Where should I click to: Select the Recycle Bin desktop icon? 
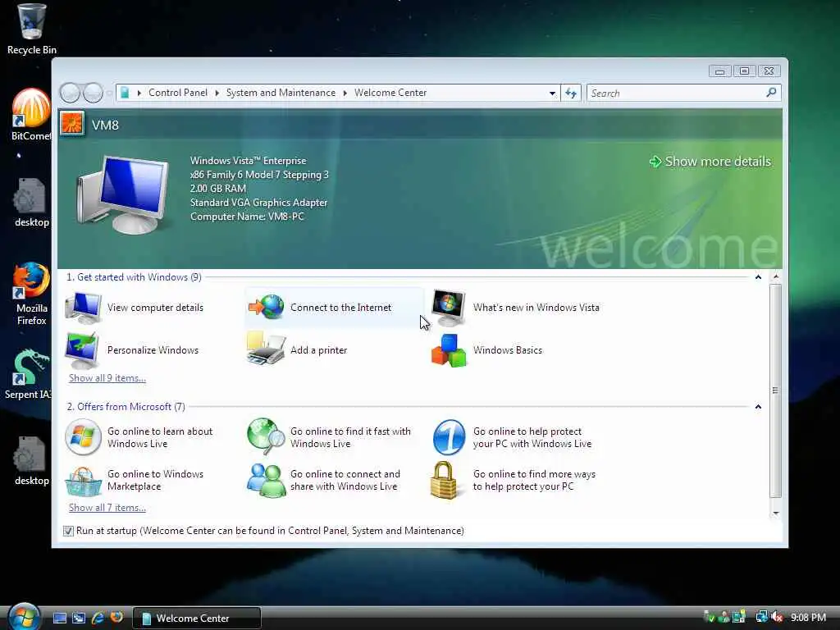[32, 30]
